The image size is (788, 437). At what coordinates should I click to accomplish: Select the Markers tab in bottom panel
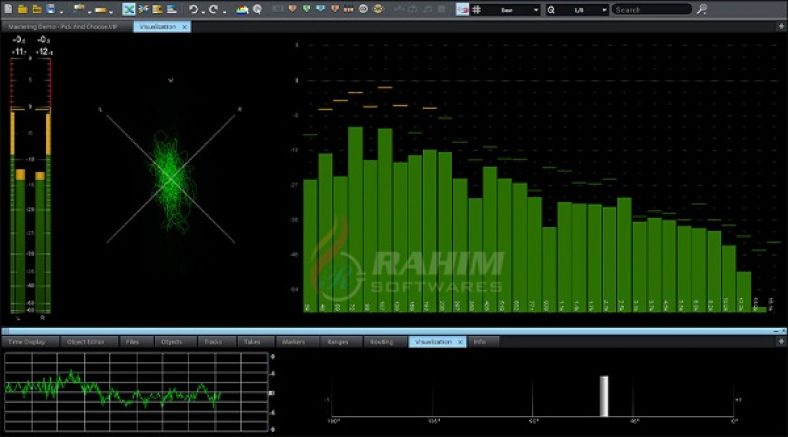pos(293,342)
